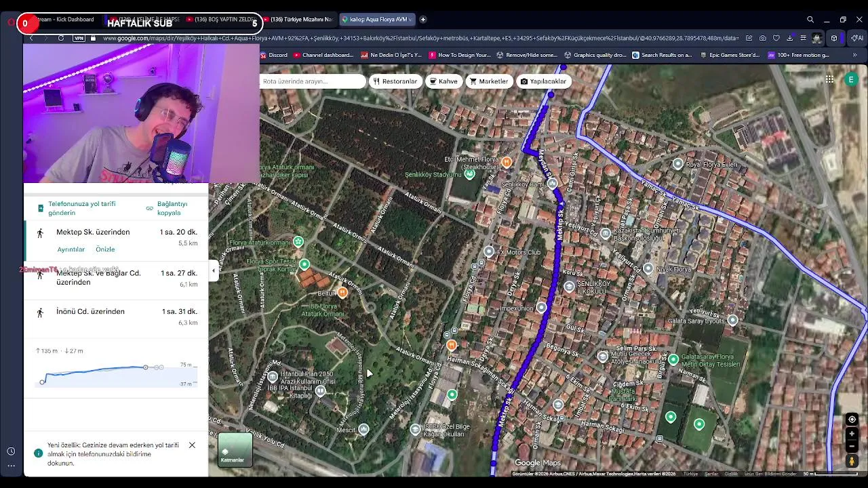
Task: Open Search Results on a bookmark
Action: point(662,55)
